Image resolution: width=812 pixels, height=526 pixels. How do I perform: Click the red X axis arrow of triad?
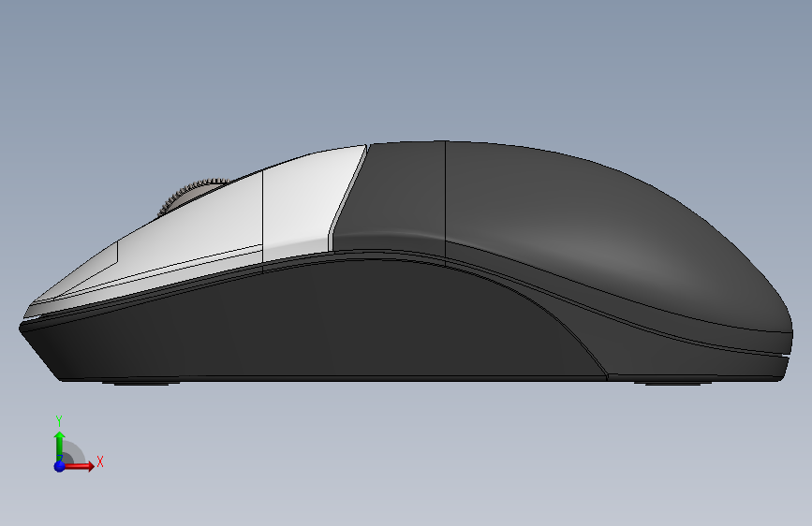click(x=80, y=466)
